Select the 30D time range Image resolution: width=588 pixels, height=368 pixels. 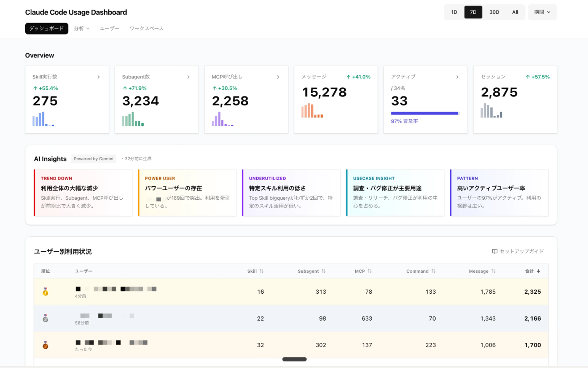pyautogui.click(x=494, y=12)
